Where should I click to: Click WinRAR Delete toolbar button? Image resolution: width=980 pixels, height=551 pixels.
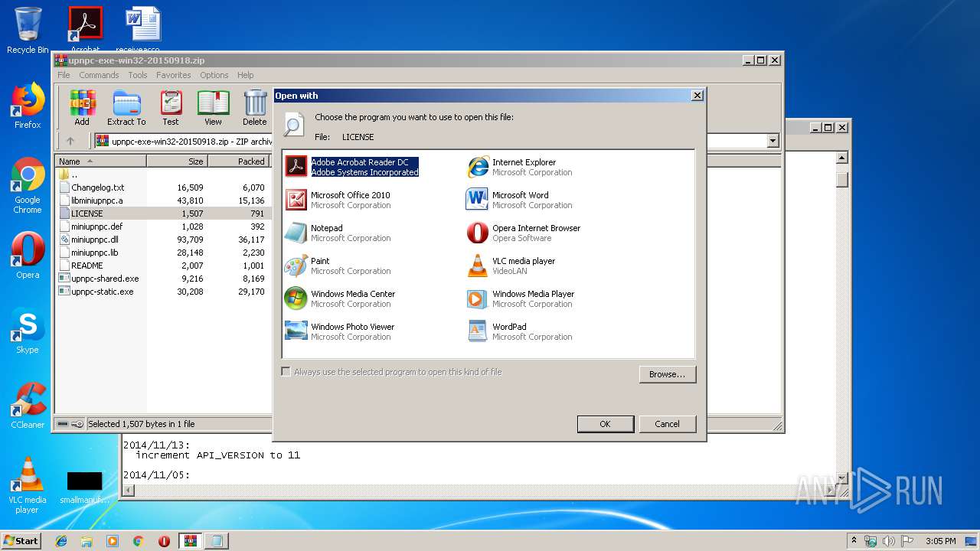(x=255, y=108)
